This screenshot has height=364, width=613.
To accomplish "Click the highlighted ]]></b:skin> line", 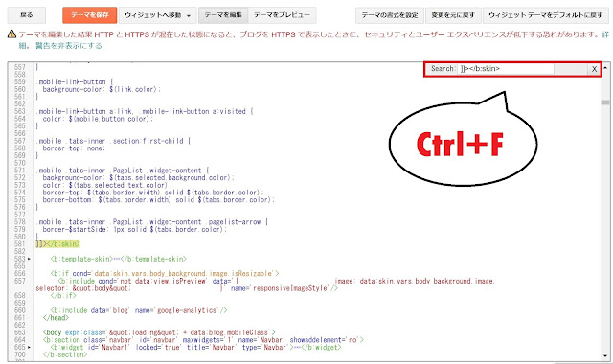I will [x=57, y=244].
